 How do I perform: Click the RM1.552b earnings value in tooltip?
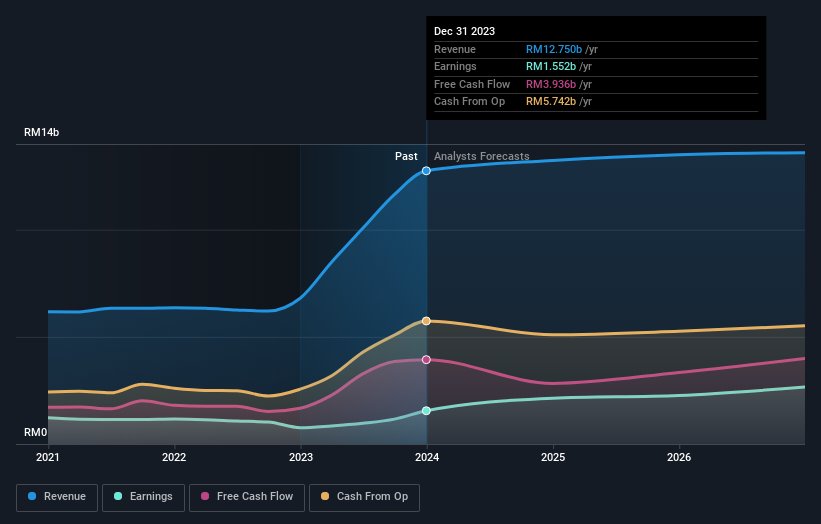[x=551, y=66]
